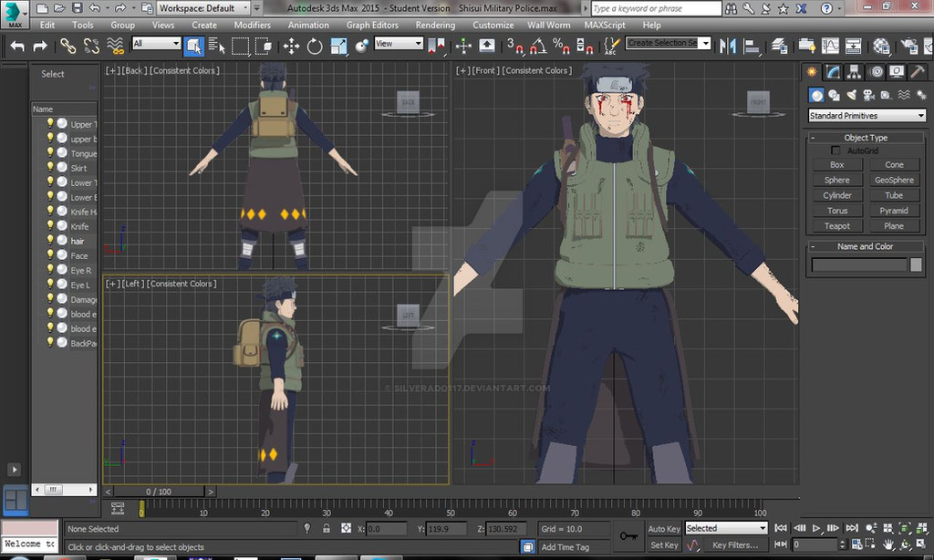Viewport: 934px width, 560px height.
Task: Switch to the Create command panel tab
Action: coord(811,72)
